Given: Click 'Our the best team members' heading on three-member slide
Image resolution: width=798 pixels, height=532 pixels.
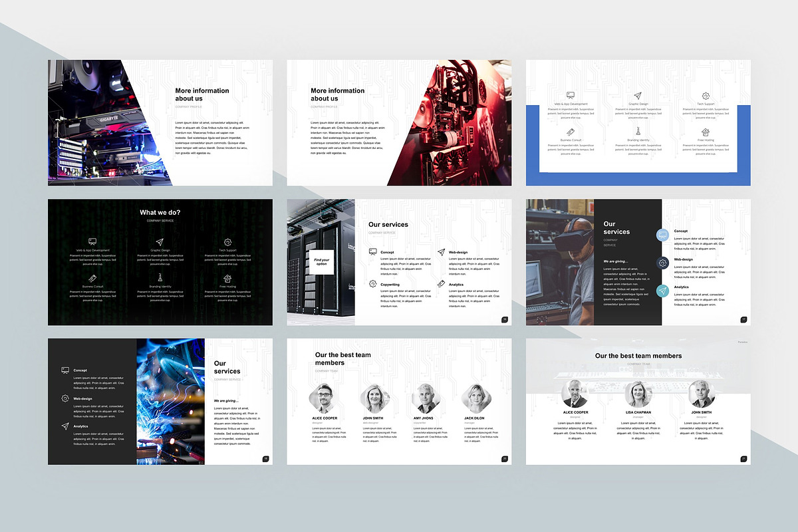Looking at the screenshot, I should pyautogui.click(x=638, y=356).
